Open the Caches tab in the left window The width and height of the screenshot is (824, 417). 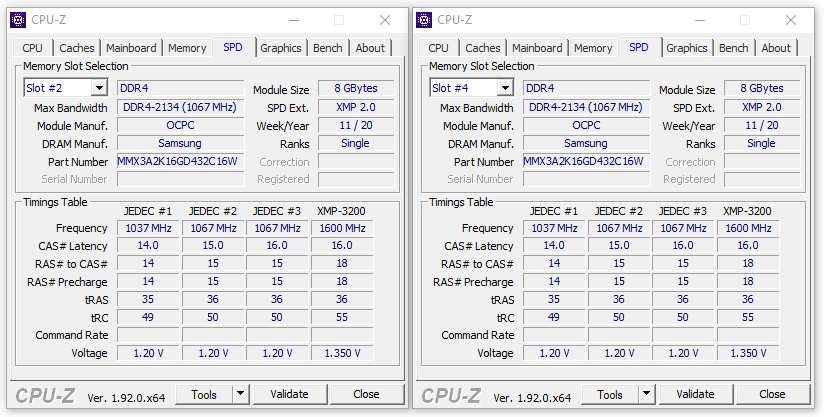[x=77, y=48]
